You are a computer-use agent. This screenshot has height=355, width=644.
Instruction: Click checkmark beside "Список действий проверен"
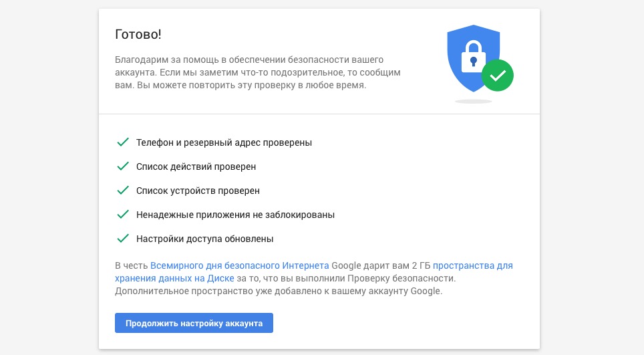coord(122,166)
